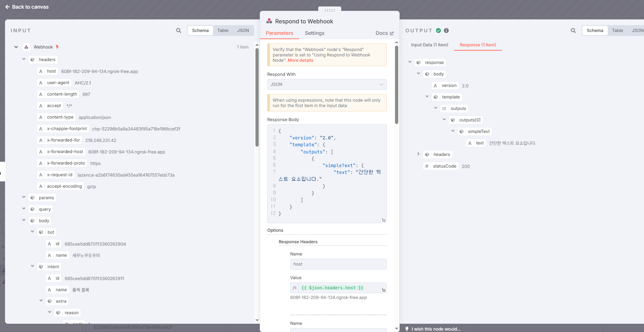This screenshot has height=332, width=644.
Task: Collapse the bot group
Action: point(32,231)
